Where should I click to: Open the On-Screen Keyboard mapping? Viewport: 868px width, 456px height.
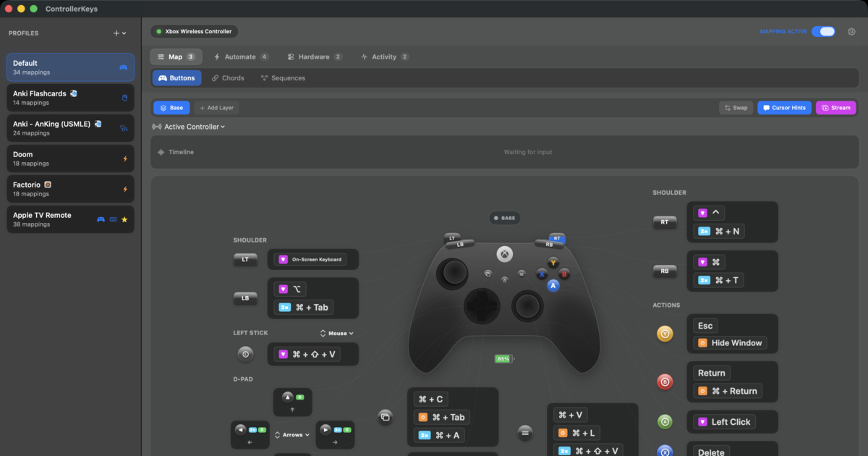coord(310,259)
